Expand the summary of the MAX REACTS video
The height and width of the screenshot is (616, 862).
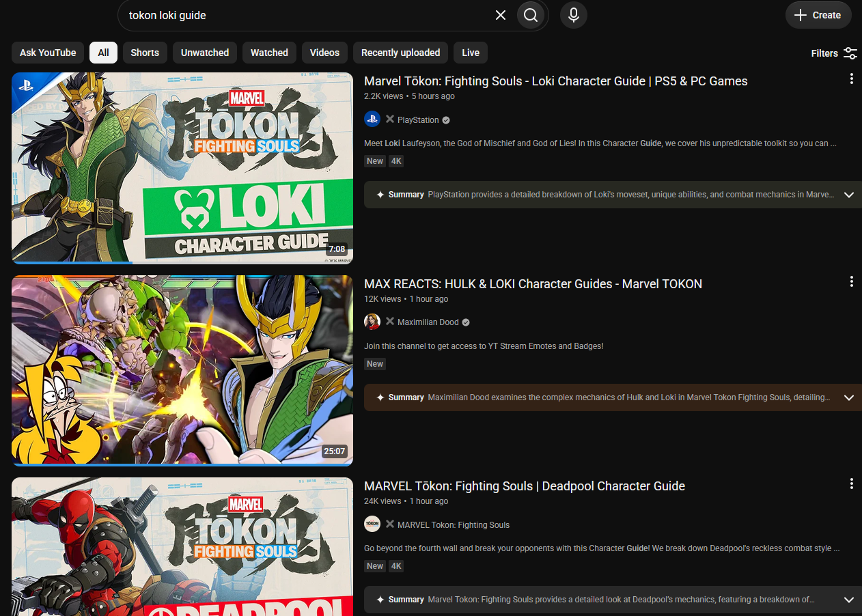(849, 397)
